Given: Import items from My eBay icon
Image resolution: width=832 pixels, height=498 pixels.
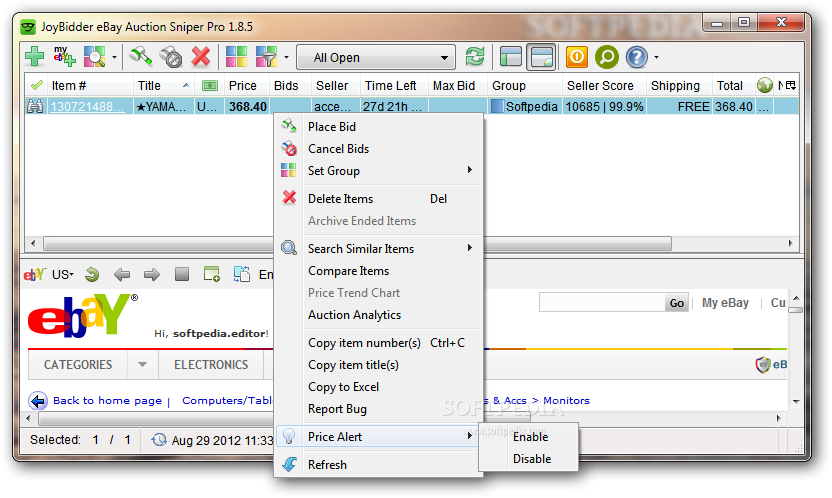Looking at the screenshot, I should tap(64, 57).
